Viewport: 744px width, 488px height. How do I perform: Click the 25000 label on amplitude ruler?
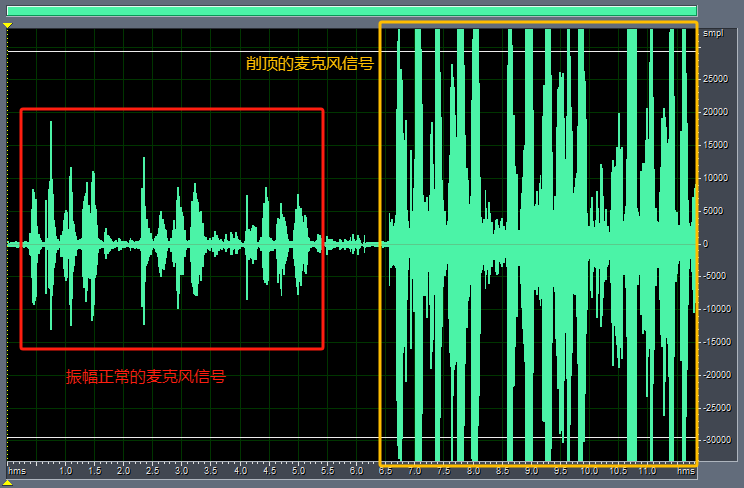pyautogui.click(x=715, y=79)
